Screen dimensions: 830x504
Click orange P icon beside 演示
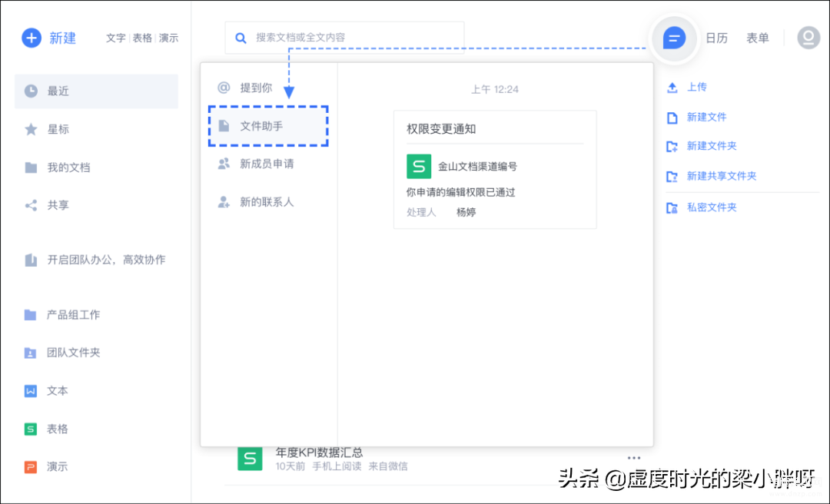pyautogui.click(x=30, y=467)
